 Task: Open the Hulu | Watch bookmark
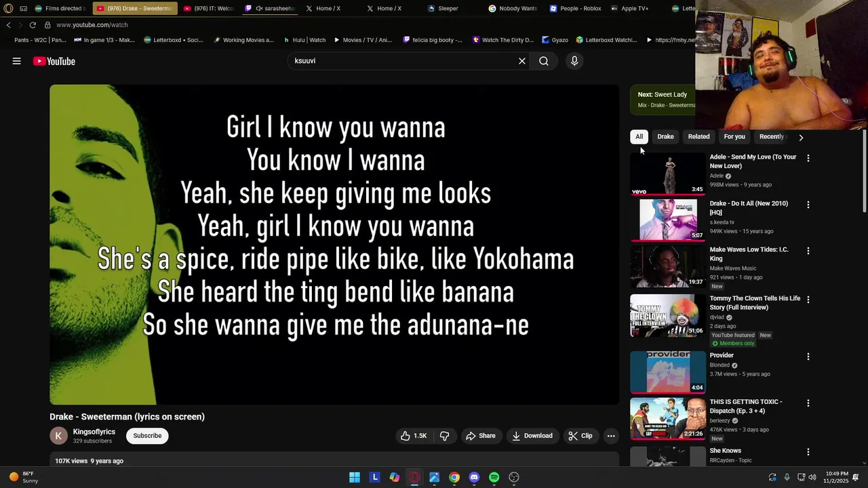click(304, 40)
